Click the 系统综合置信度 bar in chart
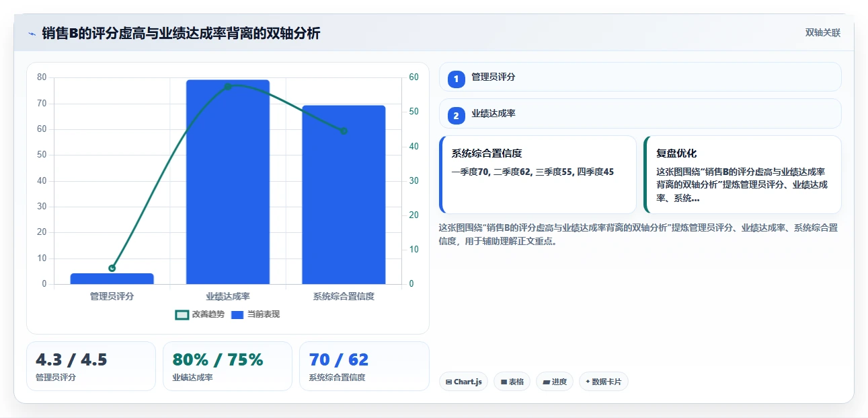 [x=344, y=195]
